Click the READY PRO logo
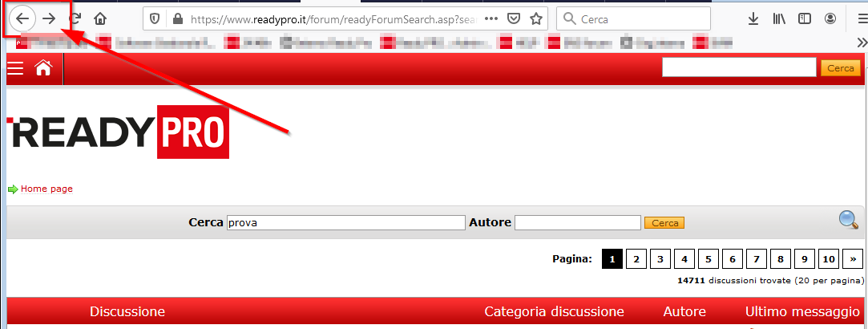868x329 pixels. click(x=118, y=132)
